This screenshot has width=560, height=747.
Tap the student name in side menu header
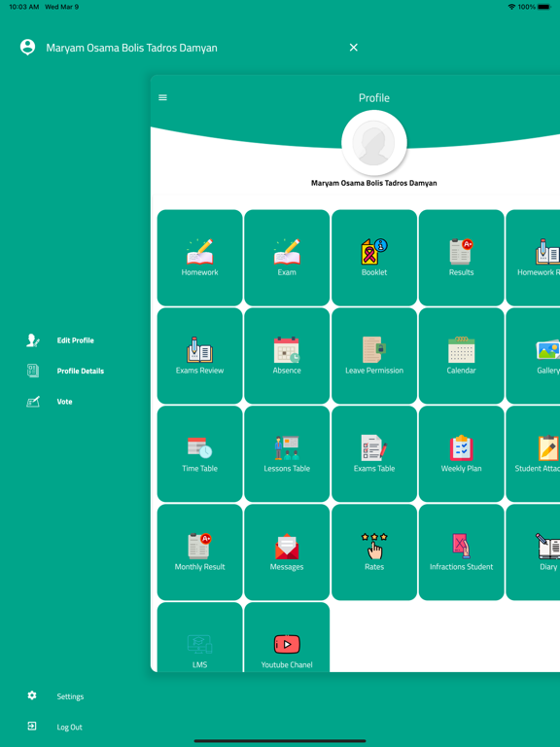[x=131, y=48]
